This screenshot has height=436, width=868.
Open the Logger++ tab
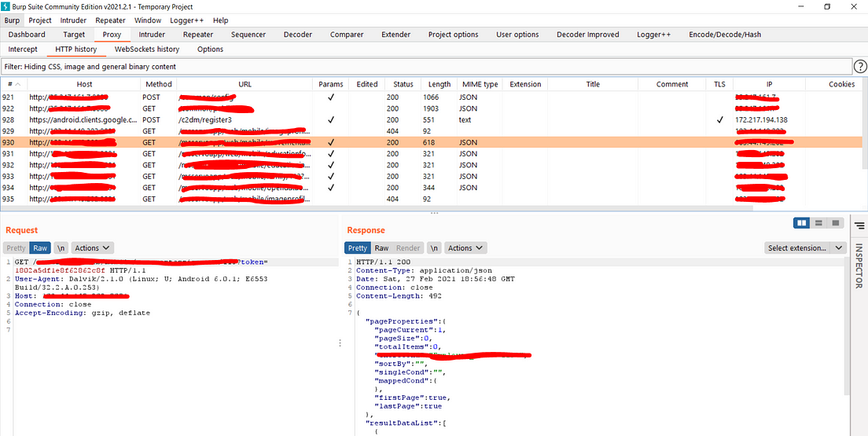(x=654, y=35)
